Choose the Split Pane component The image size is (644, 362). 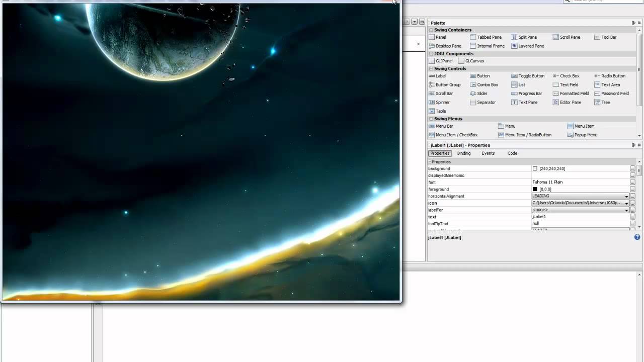click(x=524, y=37)
